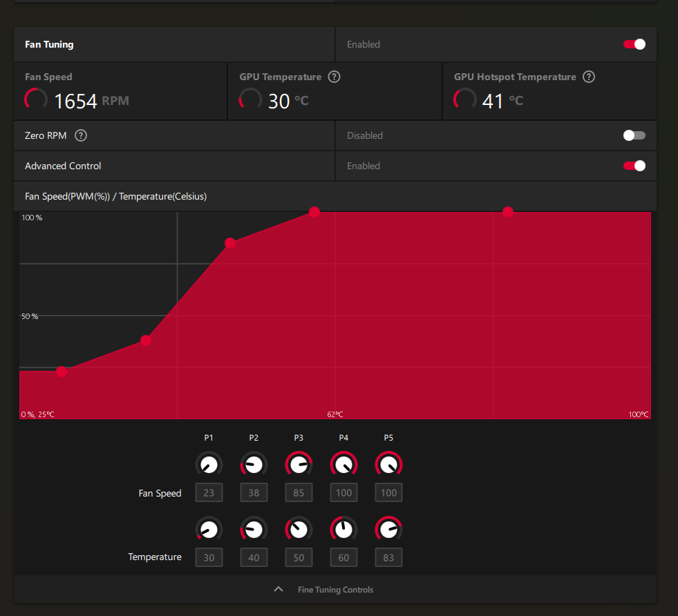The image size is (678, 616).
Task: Collapse the Fine Tuning Controls chevron
Action: tap(279, 589)
